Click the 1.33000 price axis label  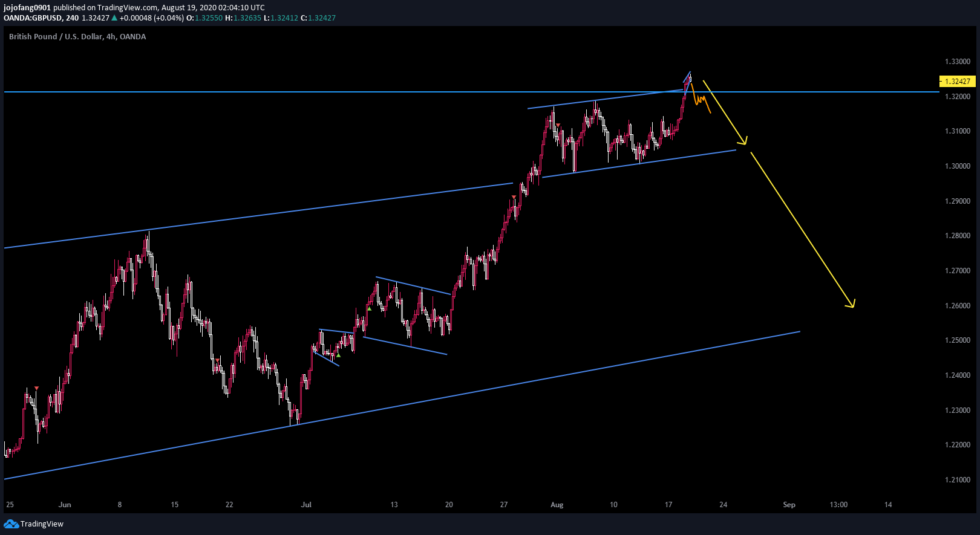pyautogui.click(x=958, y=62)
